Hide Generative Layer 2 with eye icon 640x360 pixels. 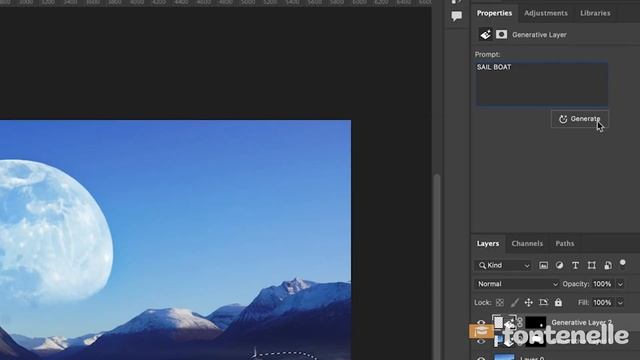(481, 322)
